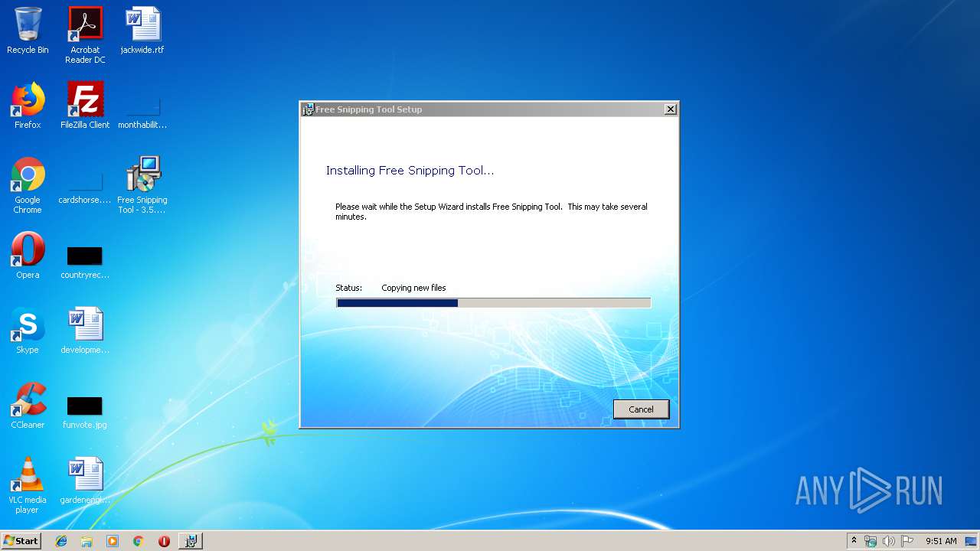Open the volume speaker tray icon

point(888,541)
